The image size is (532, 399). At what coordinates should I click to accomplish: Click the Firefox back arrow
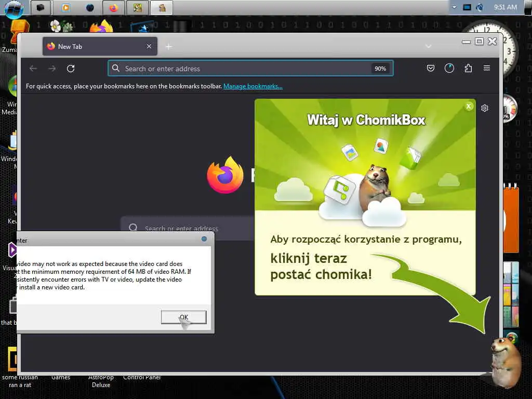tap(33, 69)
